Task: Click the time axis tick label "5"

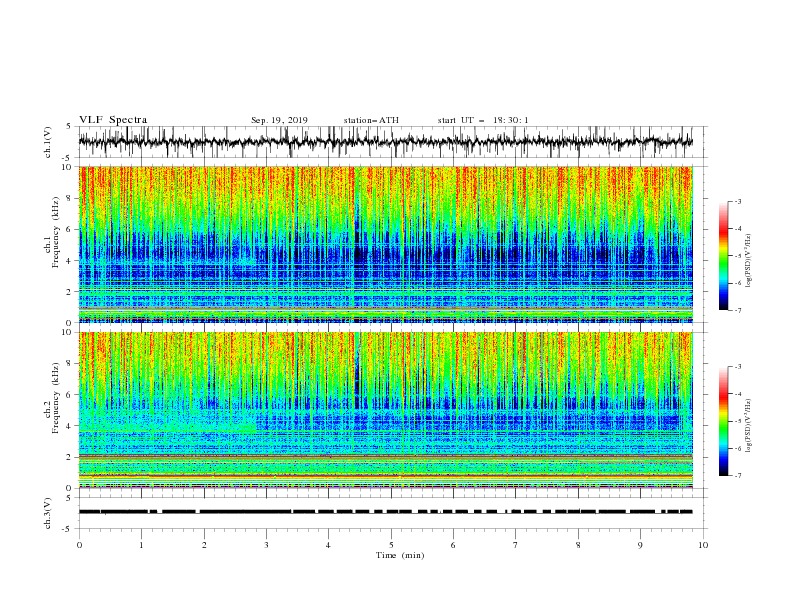Action: tap(391, 545)
